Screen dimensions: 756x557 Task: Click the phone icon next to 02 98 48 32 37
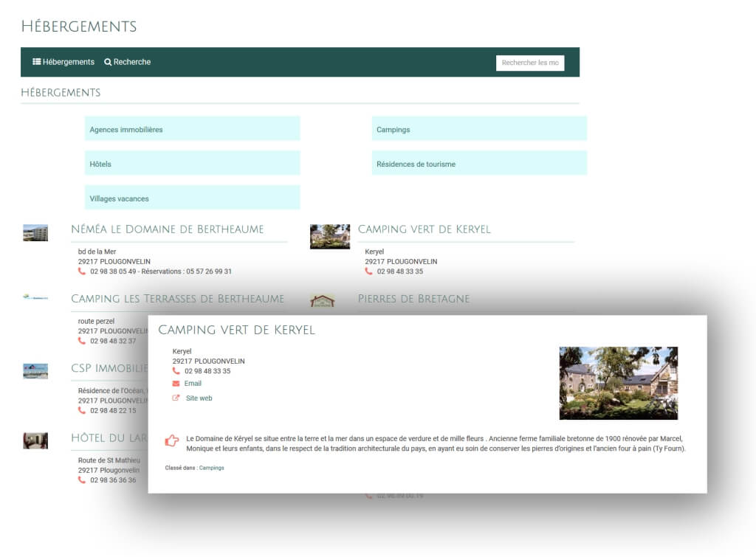[x=81, y=341]
